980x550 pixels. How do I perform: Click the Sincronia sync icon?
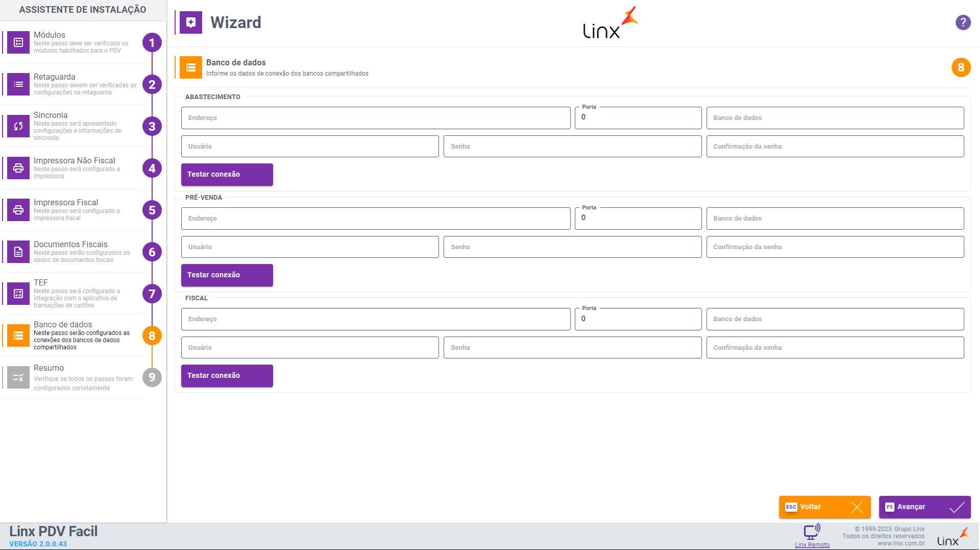tap(18, 126)
